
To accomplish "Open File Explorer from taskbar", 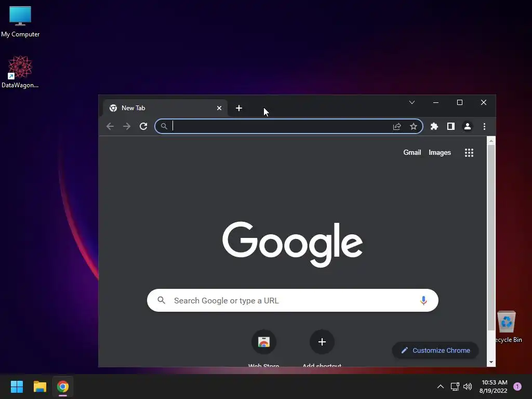I will pyautogui.click(x=39, y=387).
